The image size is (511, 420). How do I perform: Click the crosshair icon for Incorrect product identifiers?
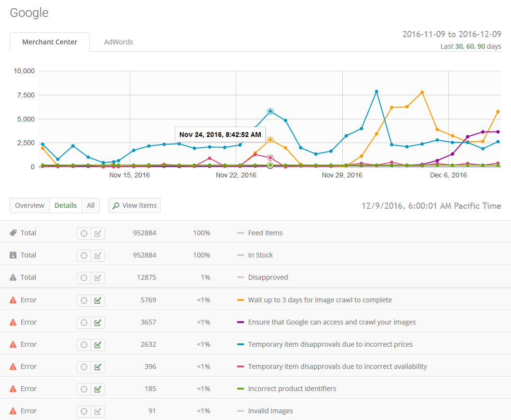tap(84, 389)
